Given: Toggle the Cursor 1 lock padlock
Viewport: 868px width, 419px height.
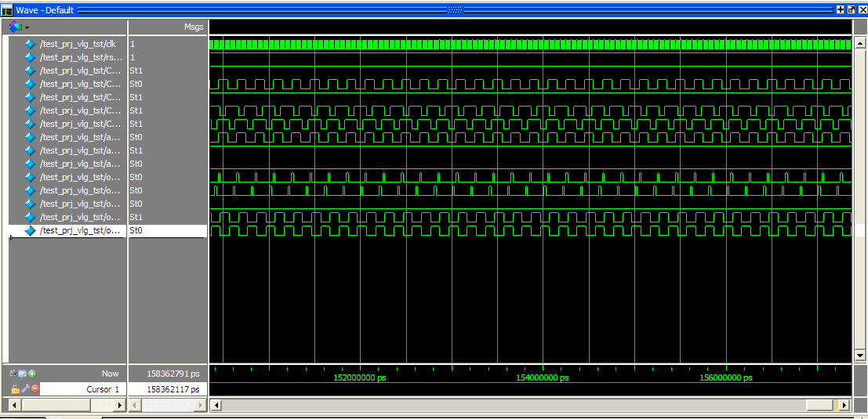Looking at the screenshot, I should (x=15, y=389).
